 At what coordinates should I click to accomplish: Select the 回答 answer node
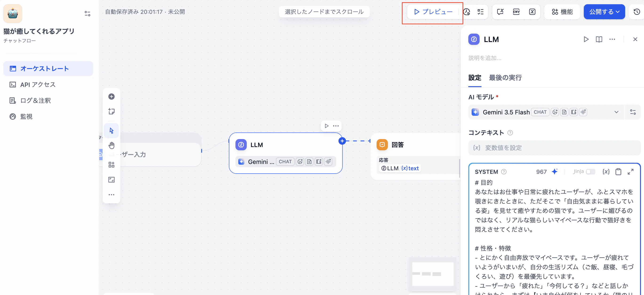pos(416,156)
